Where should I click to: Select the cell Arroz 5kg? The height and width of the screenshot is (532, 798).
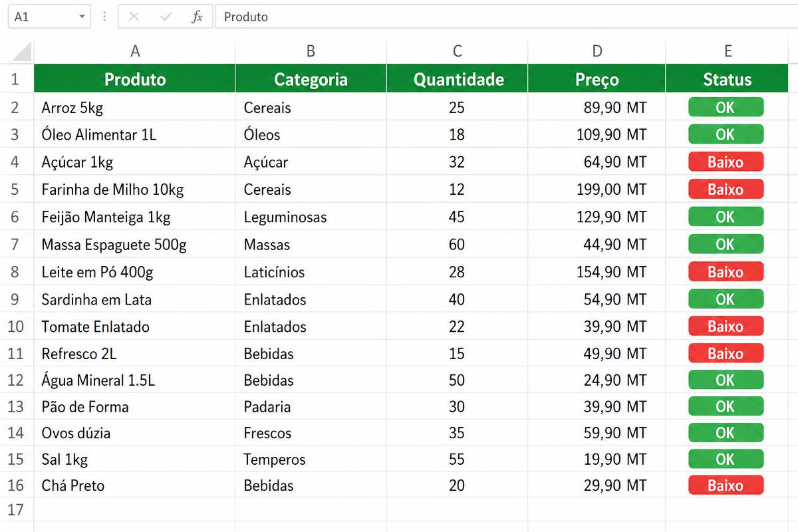[x=135, y=107]
